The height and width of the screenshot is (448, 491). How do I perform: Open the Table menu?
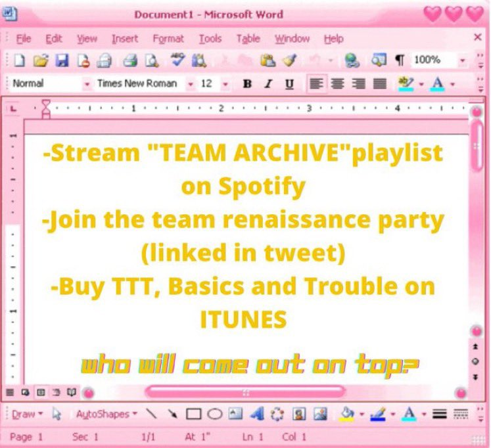[x=248, y=39]
